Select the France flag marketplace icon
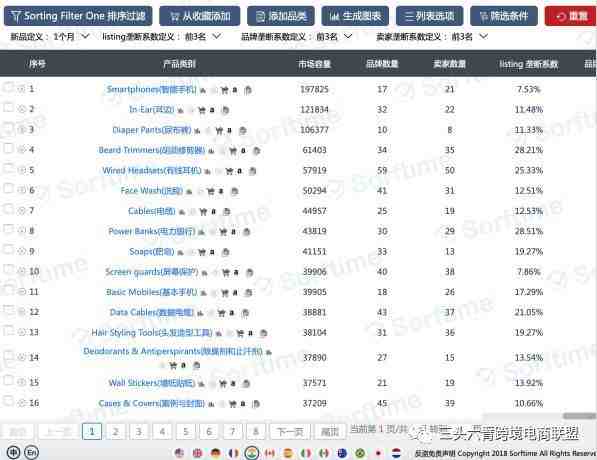Screen dimensions: 597x460 pyautogui.click(x=233, y=453)
